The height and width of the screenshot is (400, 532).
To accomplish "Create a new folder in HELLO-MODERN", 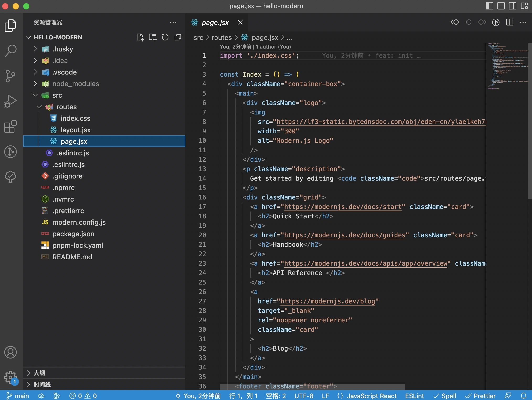I will tap(153, 37).
